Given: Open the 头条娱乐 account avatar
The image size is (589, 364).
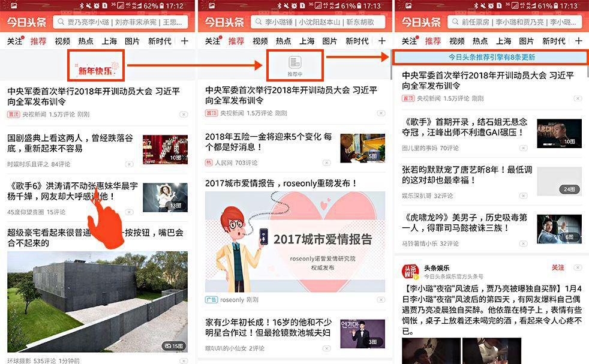Looking at the screenshot, I should (410, 272).
